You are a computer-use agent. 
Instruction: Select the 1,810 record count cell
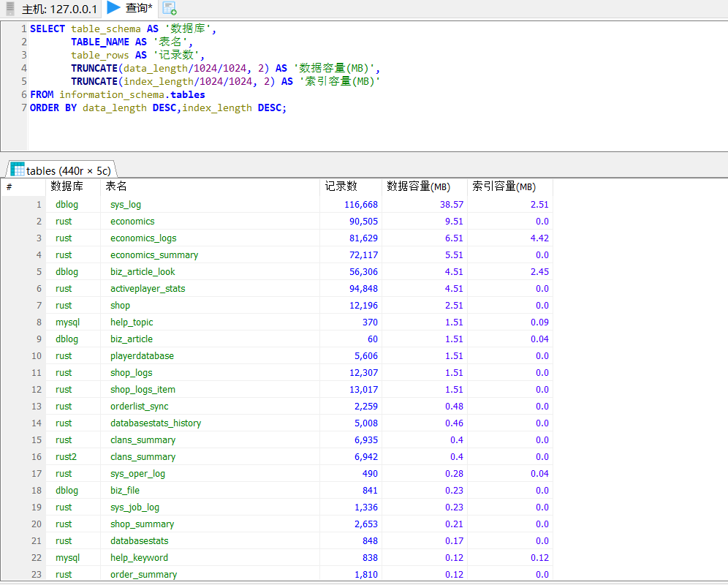pyautogui.click(x=351, y=574)
